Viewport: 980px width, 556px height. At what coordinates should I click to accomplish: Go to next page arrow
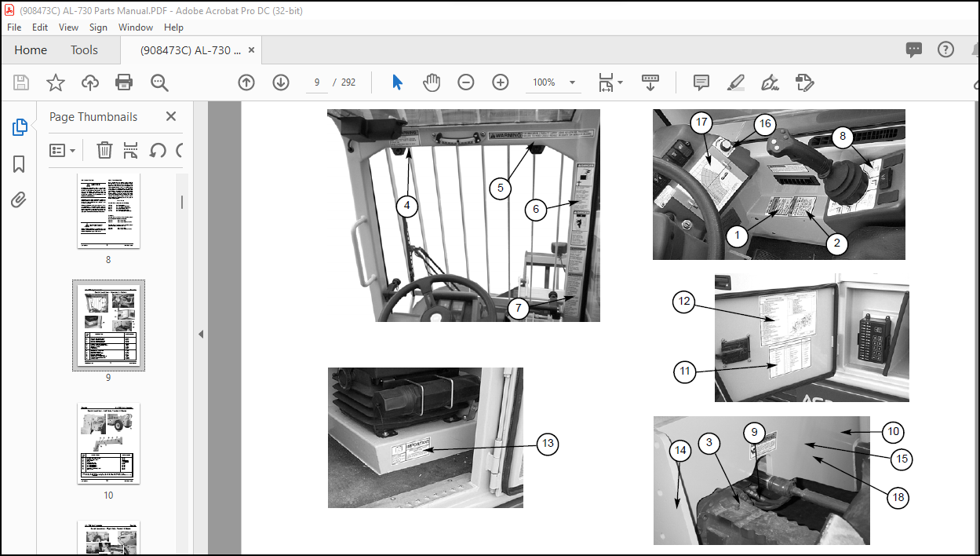(281, 82)
